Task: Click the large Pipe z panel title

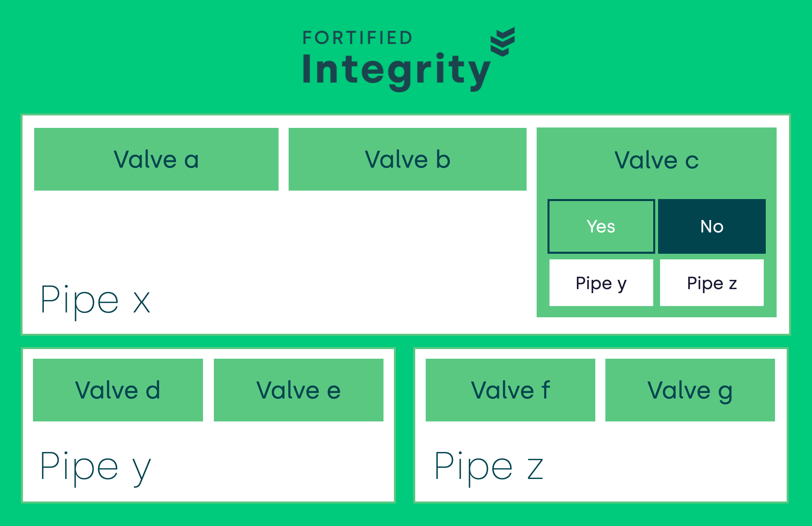Action: click(489, 466)
